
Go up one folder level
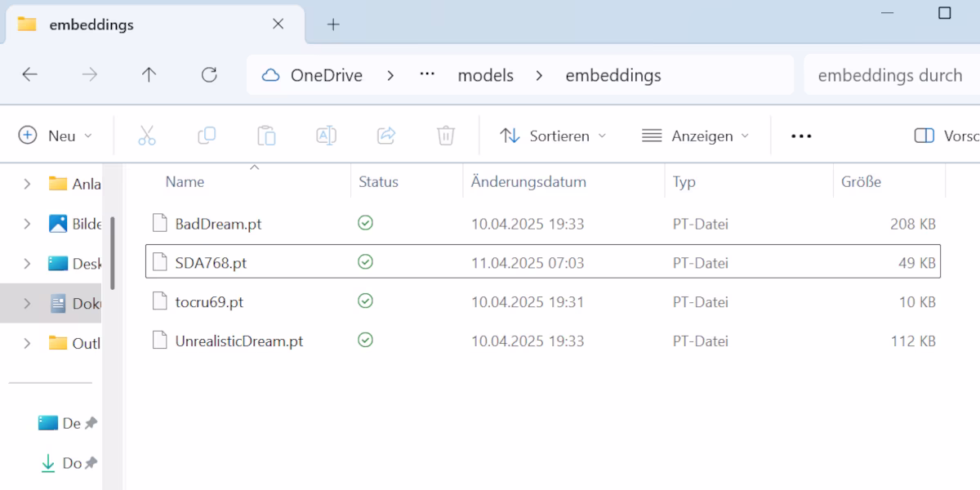149,75
